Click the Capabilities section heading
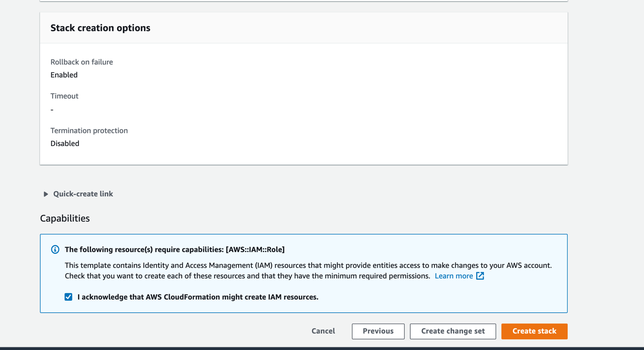This screenshot has width=644, height=350. [65, 218]
